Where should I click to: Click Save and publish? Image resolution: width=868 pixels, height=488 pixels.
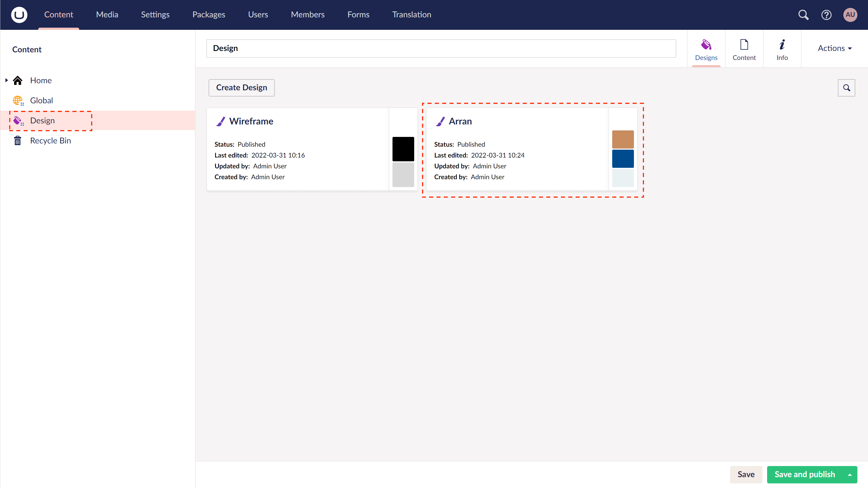(805, 474)
